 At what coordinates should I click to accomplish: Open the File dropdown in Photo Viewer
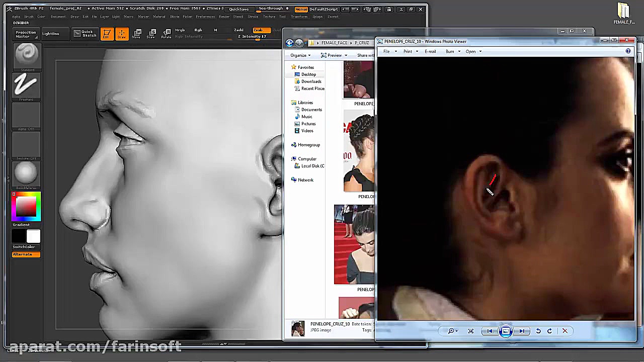pos(390,51)
